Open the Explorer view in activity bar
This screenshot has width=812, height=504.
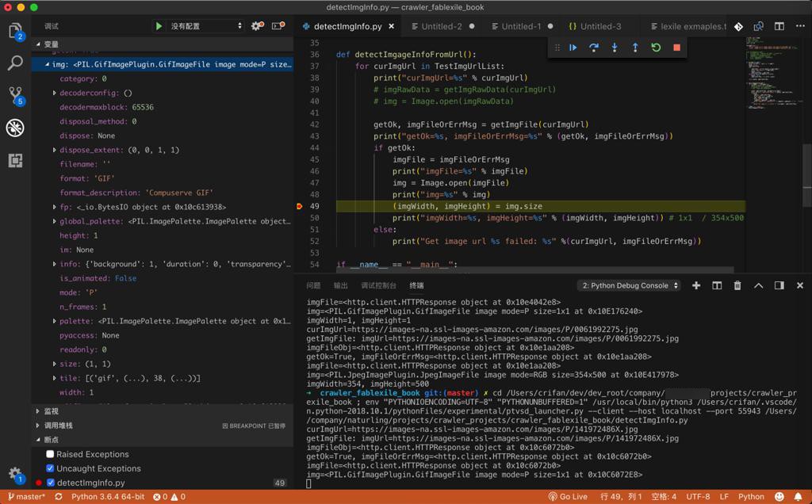[15, 32]
